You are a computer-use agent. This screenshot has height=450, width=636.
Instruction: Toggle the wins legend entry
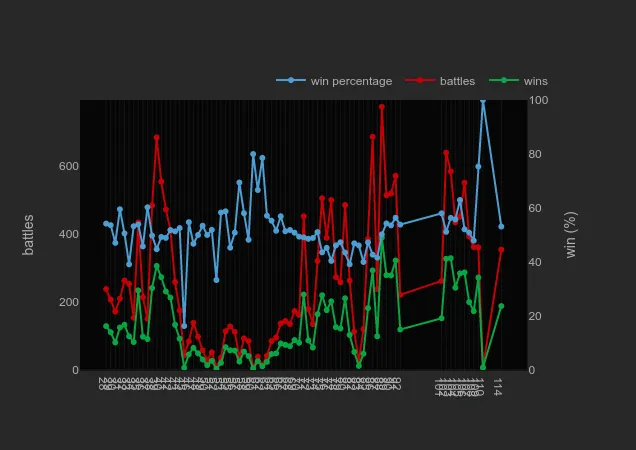point(518,81)
